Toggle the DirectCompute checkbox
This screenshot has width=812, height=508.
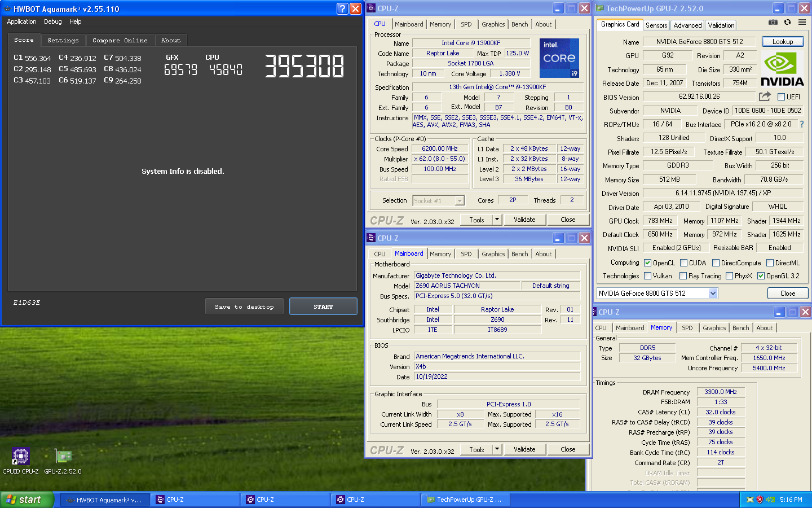716,262
